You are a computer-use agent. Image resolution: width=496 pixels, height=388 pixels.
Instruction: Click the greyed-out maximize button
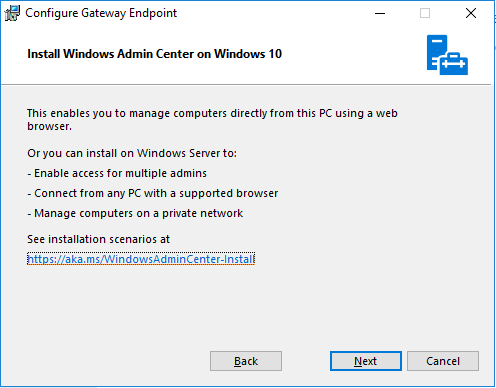point(425,13)
